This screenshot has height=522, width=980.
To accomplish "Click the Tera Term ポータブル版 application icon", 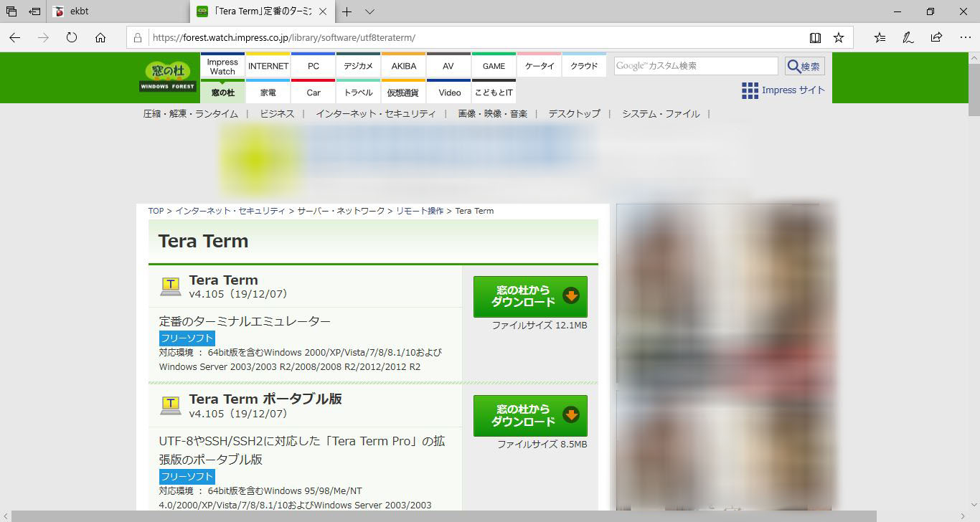I will coord(170,405).
